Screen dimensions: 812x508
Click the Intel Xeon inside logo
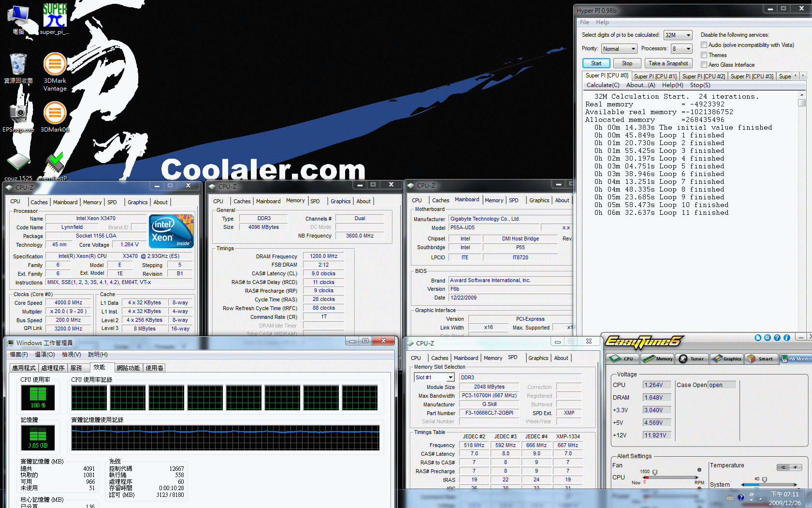(x=172, y=231)
